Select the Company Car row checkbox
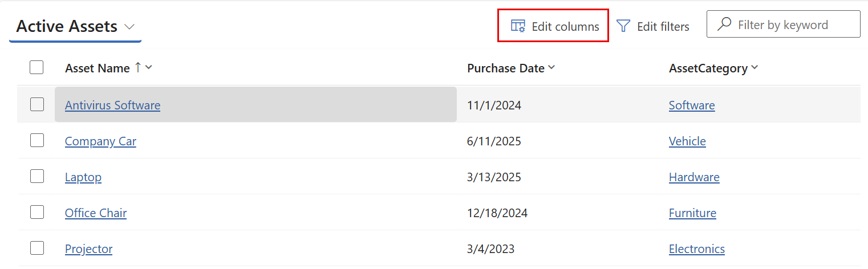868x269 pixels. tap(37, 140)
